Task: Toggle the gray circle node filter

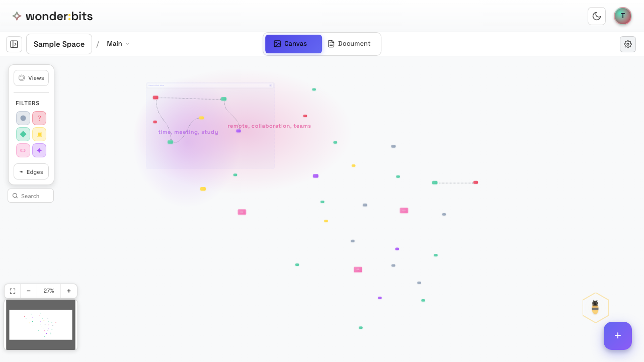Action: point(23,118)
